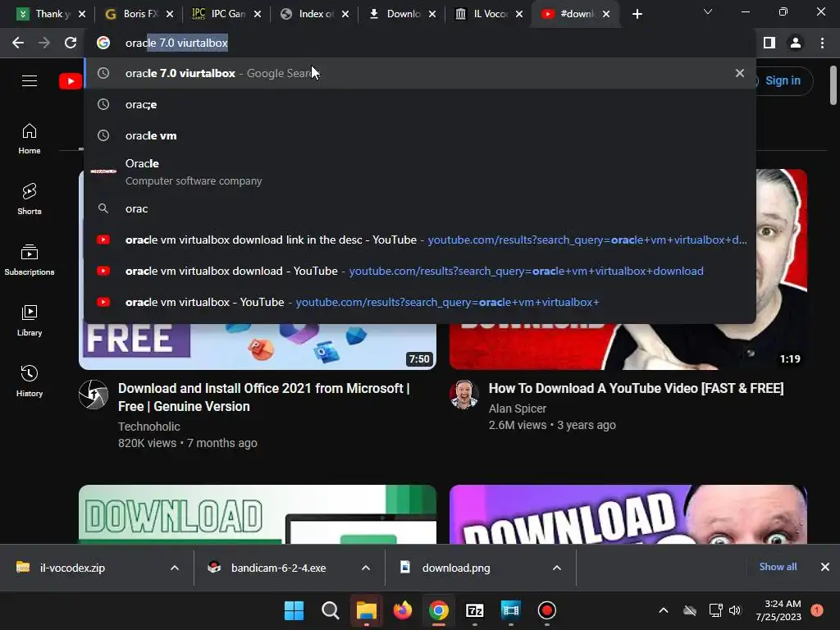Launch Firefox from the taskbar
840x630 pixels.
coord(402,610)
